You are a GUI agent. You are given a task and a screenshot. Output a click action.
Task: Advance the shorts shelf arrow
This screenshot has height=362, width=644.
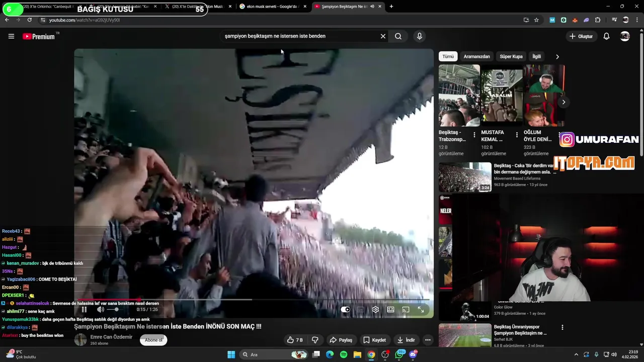pyautogui.click(x=563, y=102)
